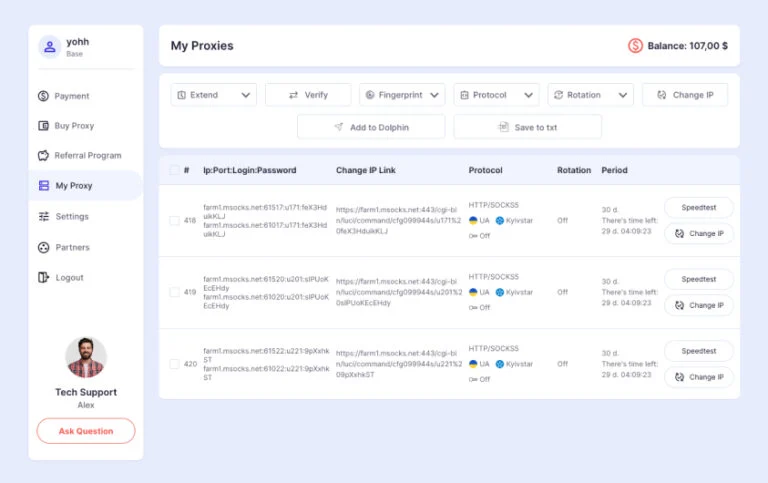Click the red balance dollar coin icon
This screenshot has width=768, height=483.
pos(635,46)
